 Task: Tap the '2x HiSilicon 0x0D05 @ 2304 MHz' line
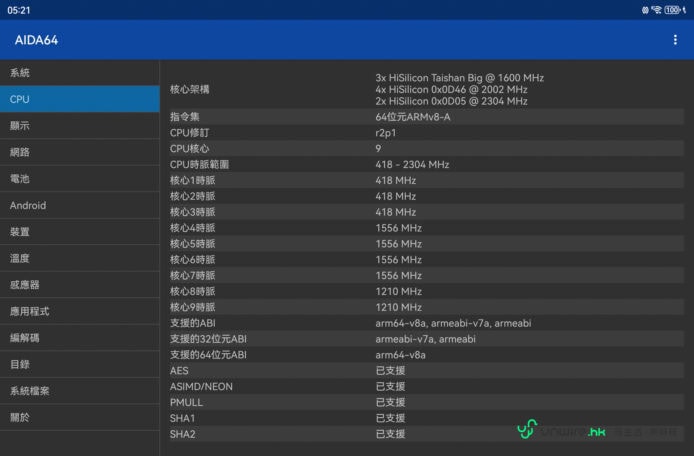(451, 101)
